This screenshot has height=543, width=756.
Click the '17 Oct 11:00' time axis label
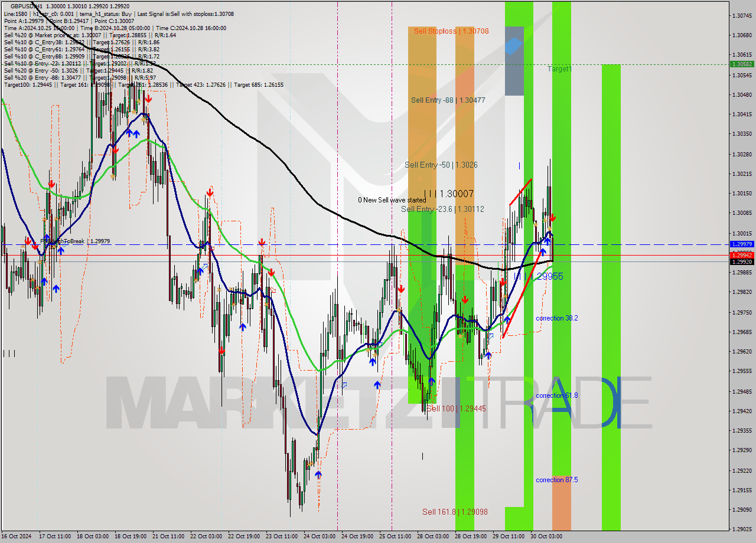pyautogui.click(x=54, y=537)
